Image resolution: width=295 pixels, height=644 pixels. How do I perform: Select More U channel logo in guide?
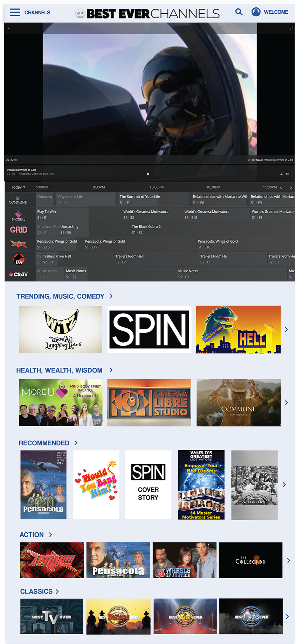point(19,215)
